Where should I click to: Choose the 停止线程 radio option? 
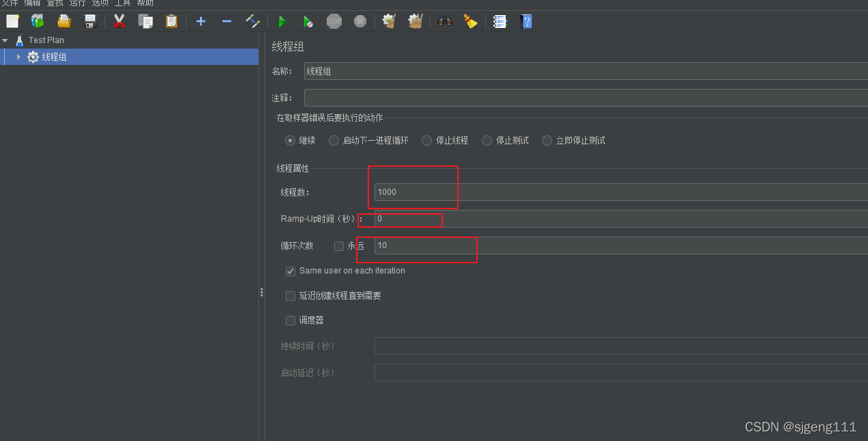(x=426, y=140)
